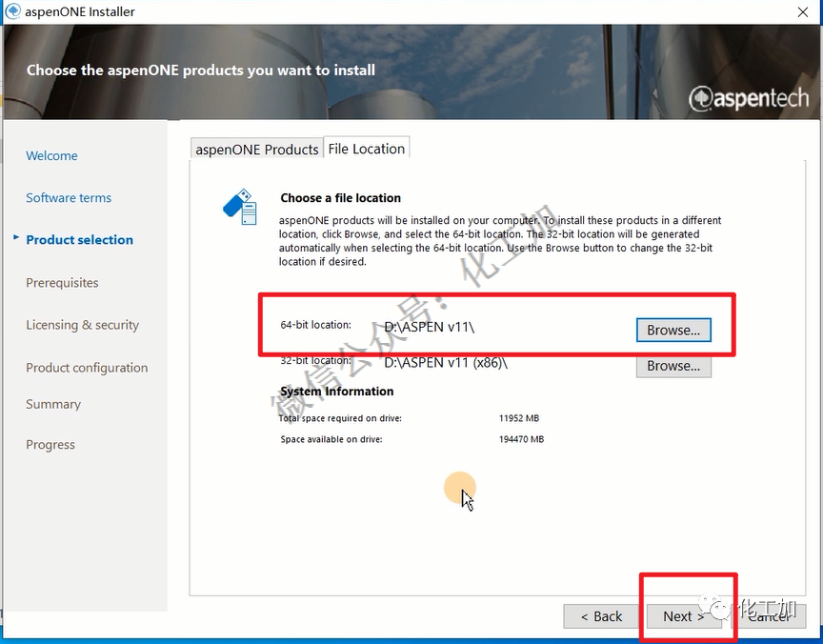823x644 pixels.
Task: Open the Welcome step in sidebar
Action: (x=51, y=155)
